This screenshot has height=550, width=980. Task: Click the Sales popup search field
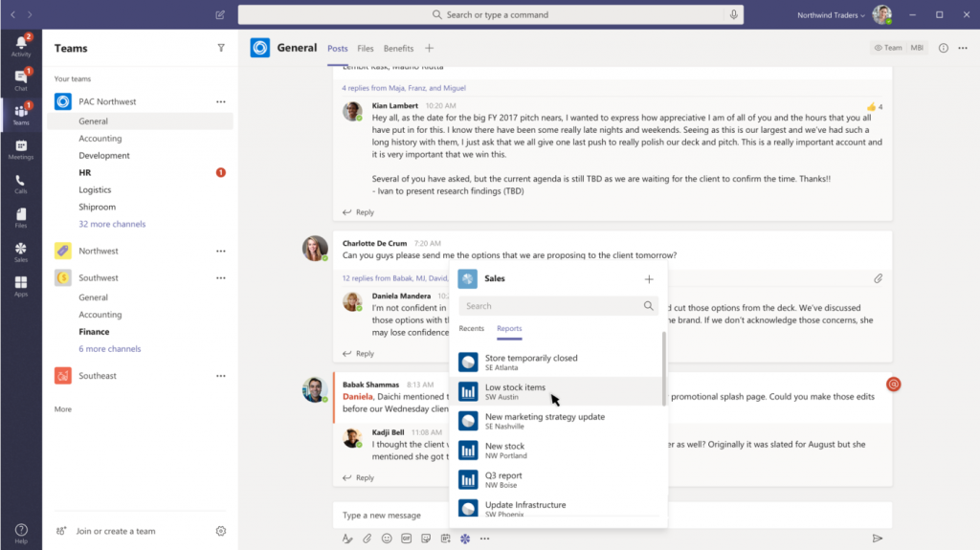[x=550, y=306]
